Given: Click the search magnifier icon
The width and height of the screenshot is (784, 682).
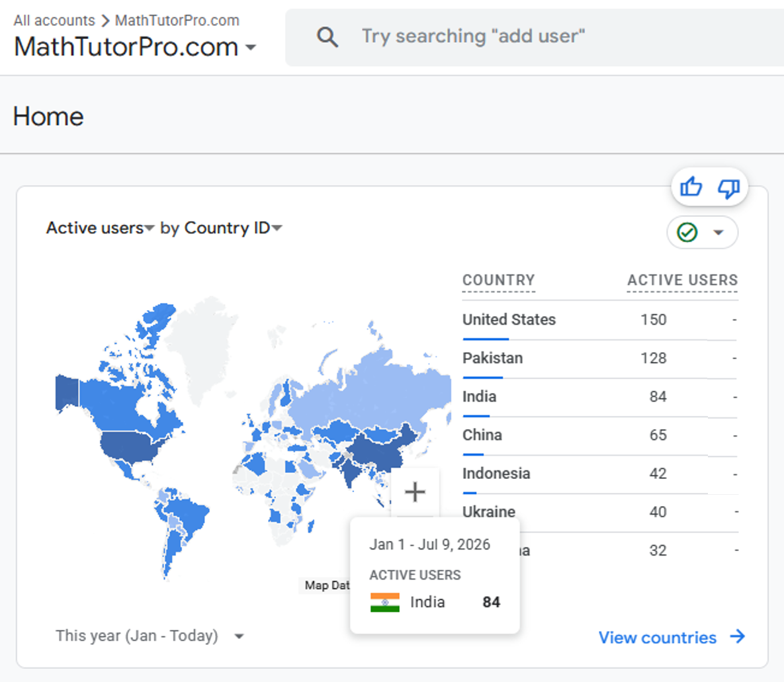Looking at the screenshot, I should (327, 37).
